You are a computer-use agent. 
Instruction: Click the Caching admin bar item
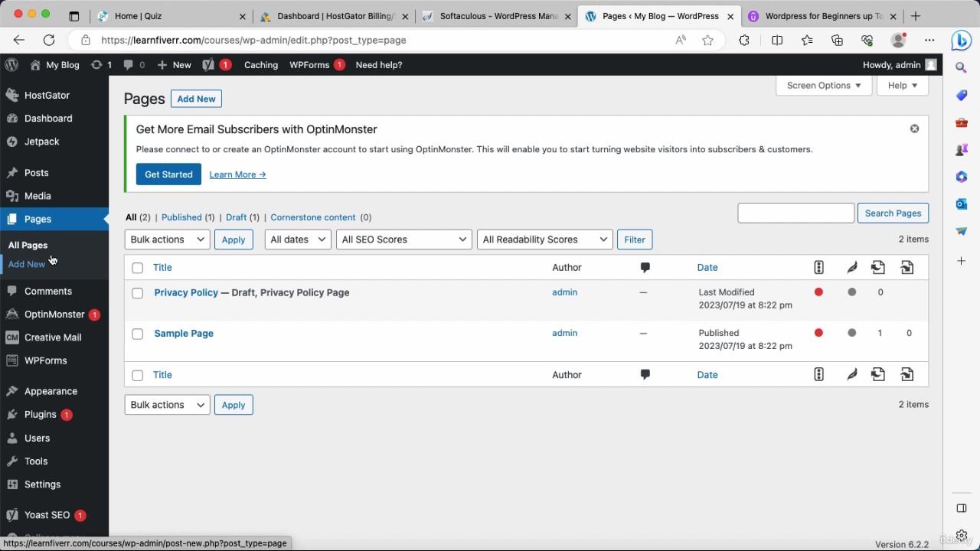(x=261, y=65)
